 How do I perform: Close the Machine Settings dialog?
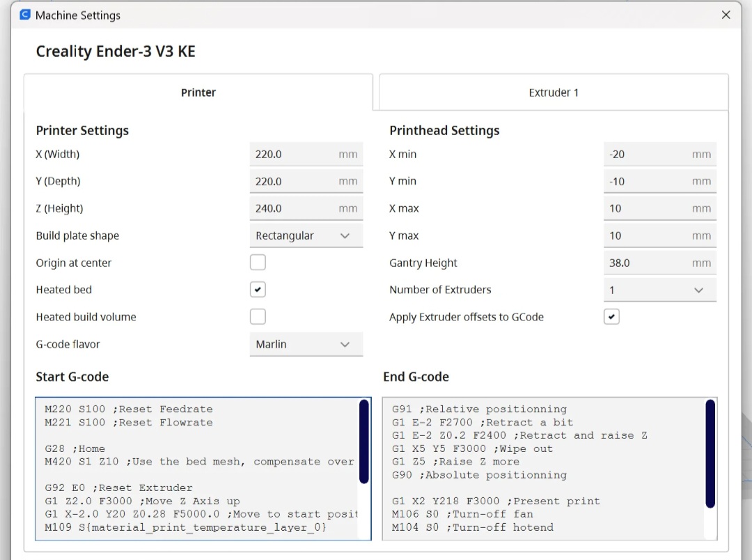pos(726,15)
